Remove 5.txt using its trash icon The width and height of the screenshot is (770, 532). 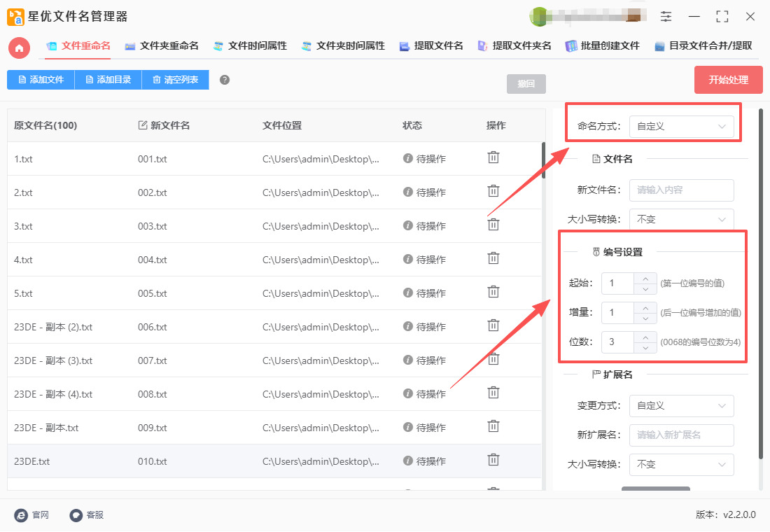pos(493,292)
